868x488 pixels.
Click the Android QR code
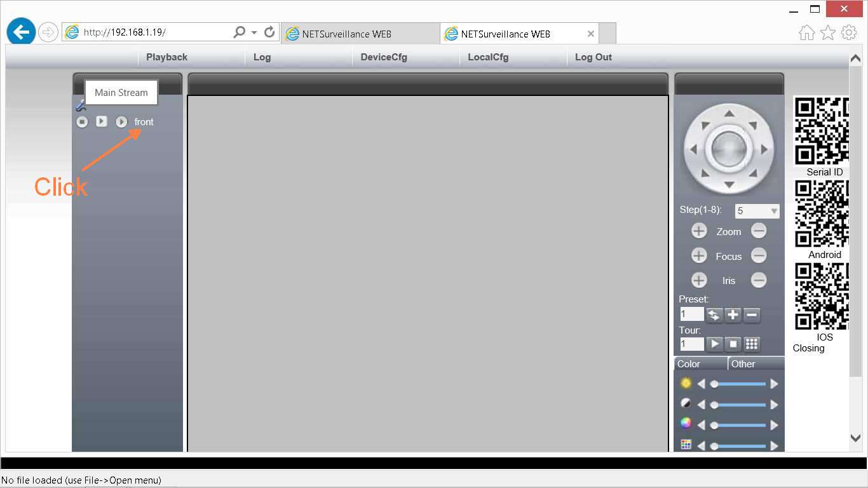tap(822, 214)
